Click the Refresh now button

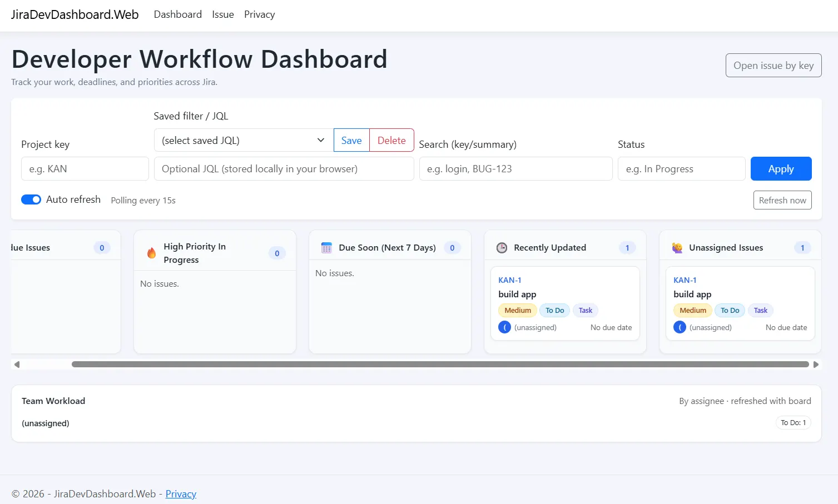tap(782, 200)
